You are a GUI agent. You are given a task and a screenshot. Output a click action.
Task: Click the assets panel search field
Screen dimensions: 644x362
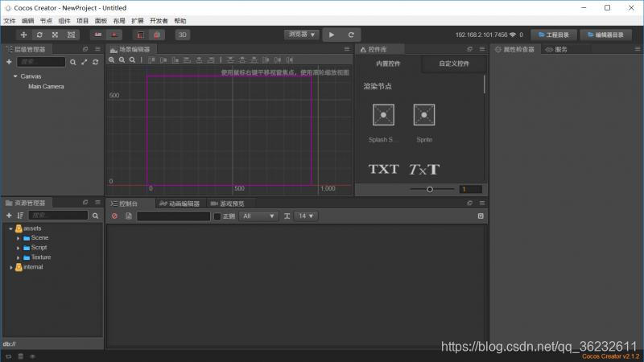point(58,216)
